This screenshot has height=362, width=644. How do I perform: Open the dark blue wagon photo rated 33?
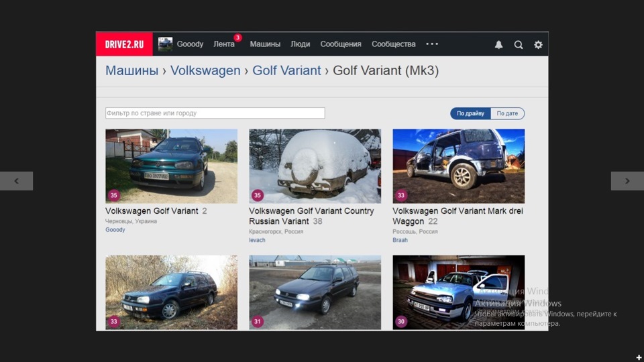coord(171,293)
